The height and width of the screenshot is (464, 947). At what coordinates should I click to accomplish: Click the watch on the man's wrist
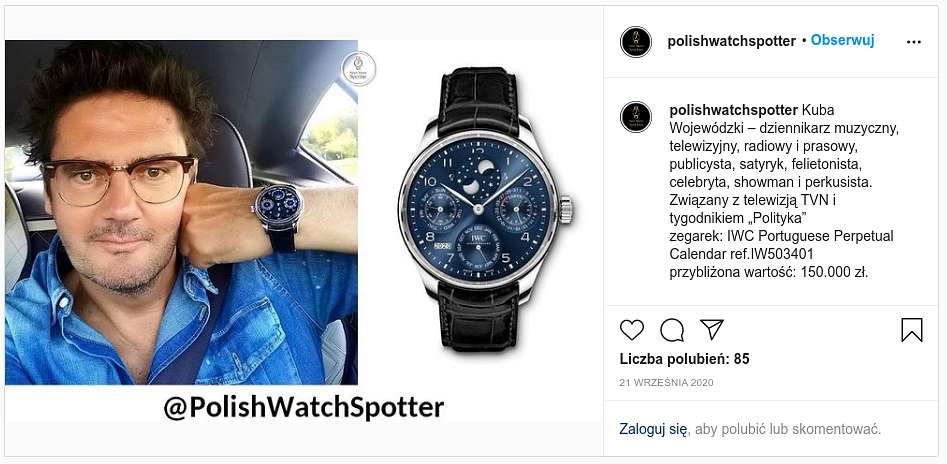click(279, 213)
